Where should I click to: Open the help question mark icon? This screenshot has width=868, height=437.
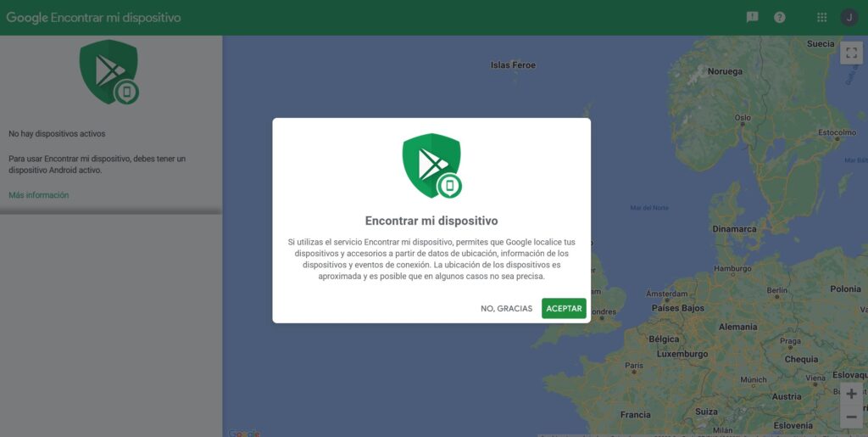(780, 17)
